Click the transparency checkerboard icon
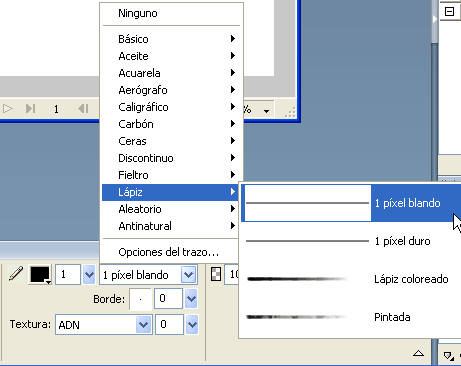461x366 pixels. coord(216,275)
